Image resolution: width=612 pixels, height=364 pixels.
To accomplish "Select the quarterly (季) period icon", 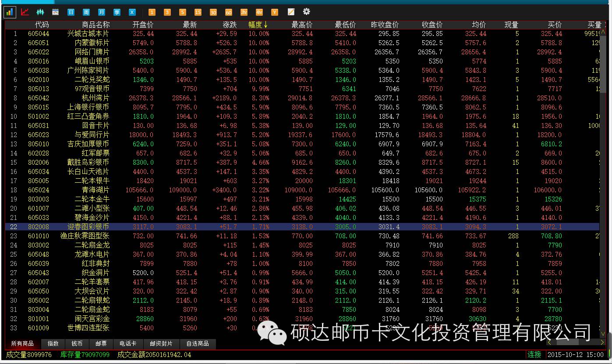I will point(117,12).
